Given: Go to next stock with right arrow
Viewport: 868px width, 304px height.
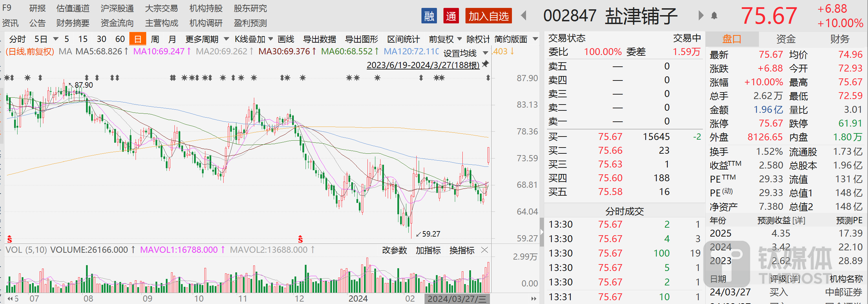Looking at the screenshot, I should click(x=701, y=15).
